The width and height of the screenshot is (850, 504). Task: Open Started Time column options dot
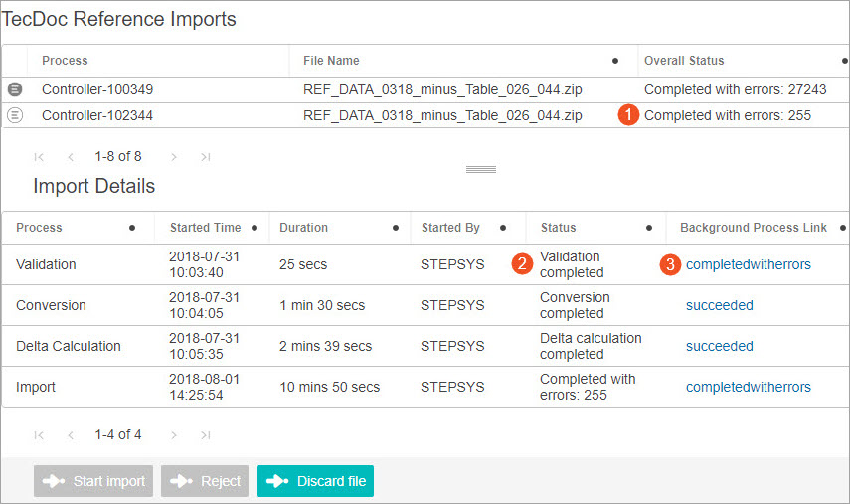click(x=255, y=228)
